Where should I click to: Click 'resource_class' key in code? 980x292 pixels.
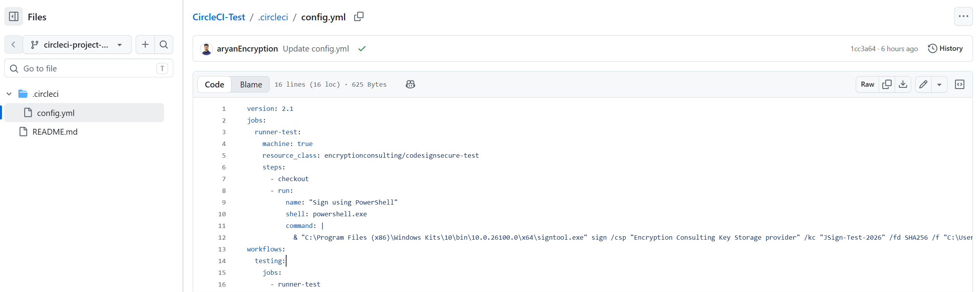tap(289, 156)
